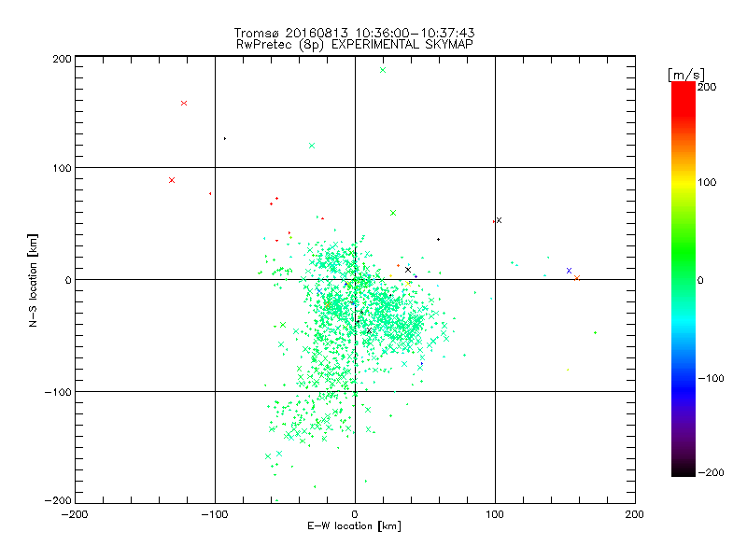Click the orange X marker at far right on zero line
This screenshot has width=747, height=560.
tap(577, 278)
